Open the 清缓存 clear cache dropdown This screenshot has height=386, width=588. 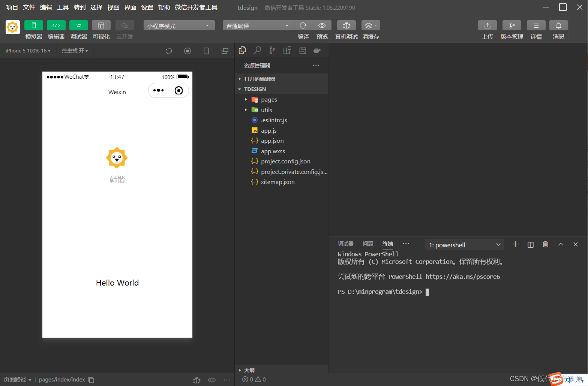(371, 25)
